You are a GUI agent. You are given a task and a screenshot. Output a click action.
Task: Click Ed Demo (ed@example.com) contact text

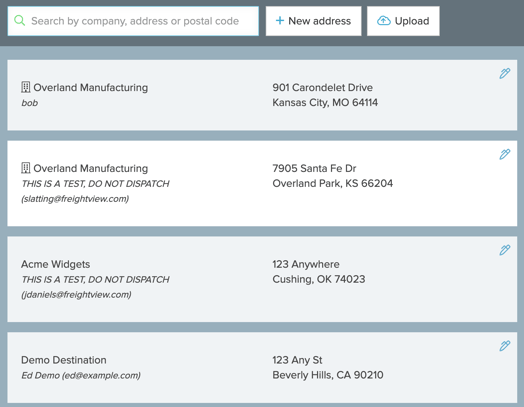coord(81,376)
